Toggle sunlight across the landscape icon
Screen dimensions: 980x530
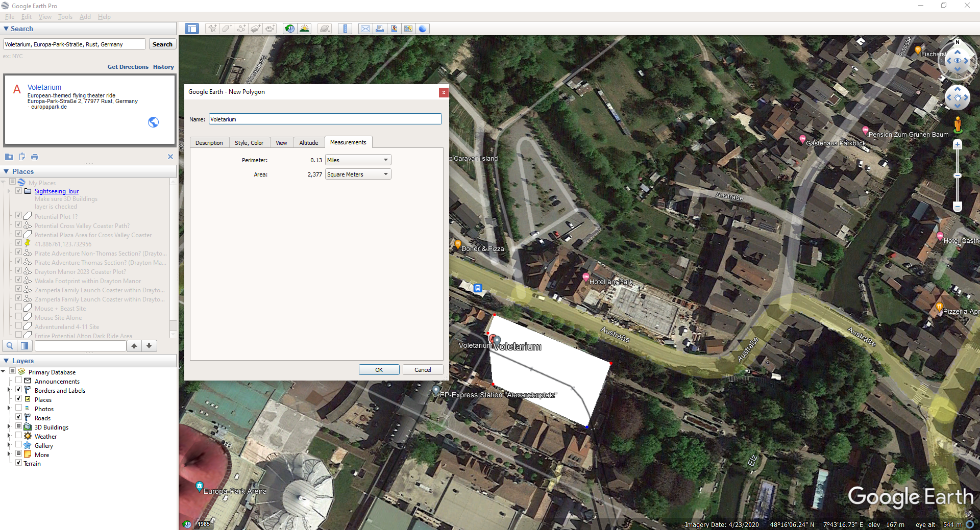304,29
